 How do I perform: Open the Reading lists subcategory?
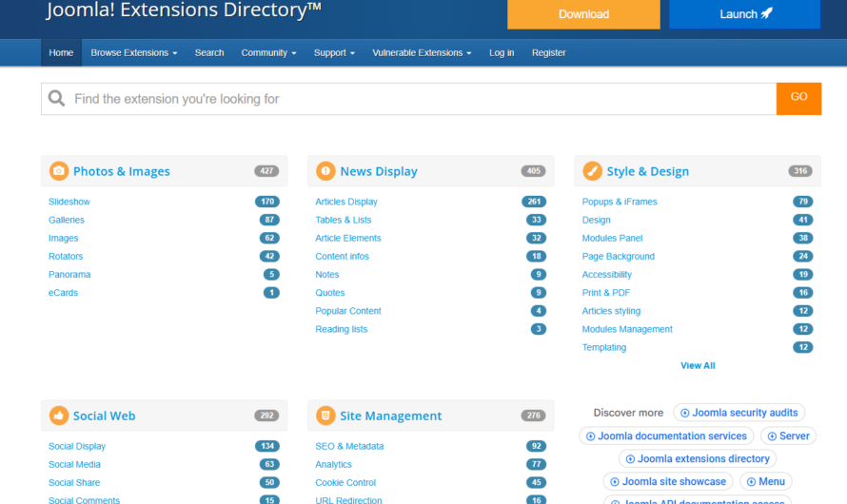[342, 329]
